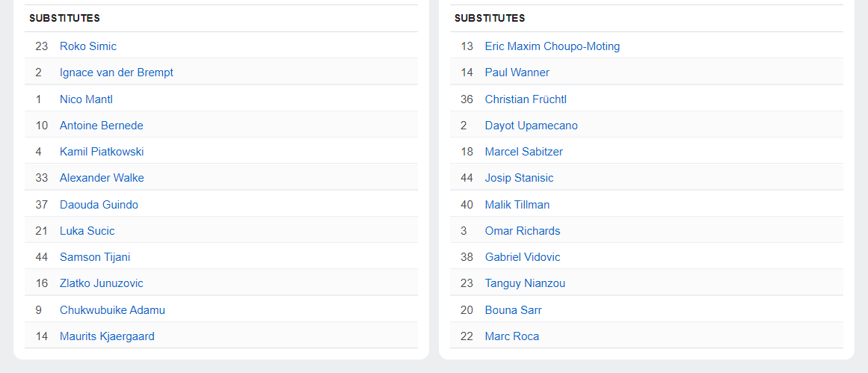Click Josip Stanisic link
Viewport: 868px width, 373px height.
(x=519, y=178)
